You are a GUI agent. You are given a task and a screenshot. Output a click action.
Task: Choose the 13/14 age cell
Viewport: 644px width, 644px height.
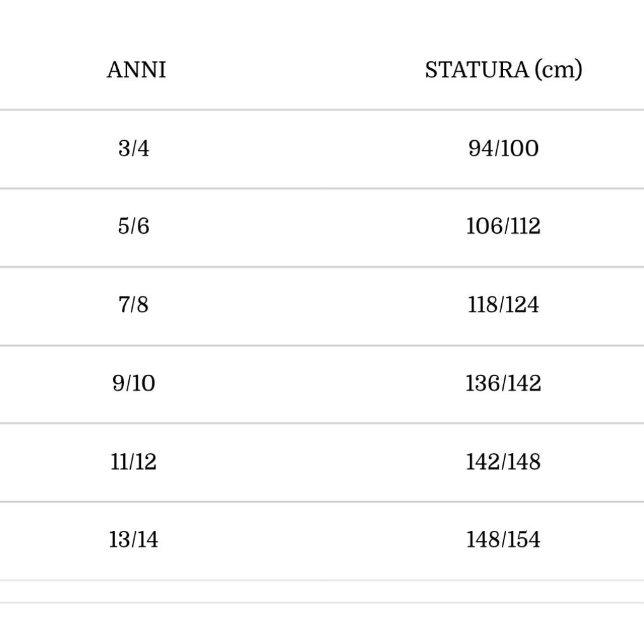click(x=133, y=540)
